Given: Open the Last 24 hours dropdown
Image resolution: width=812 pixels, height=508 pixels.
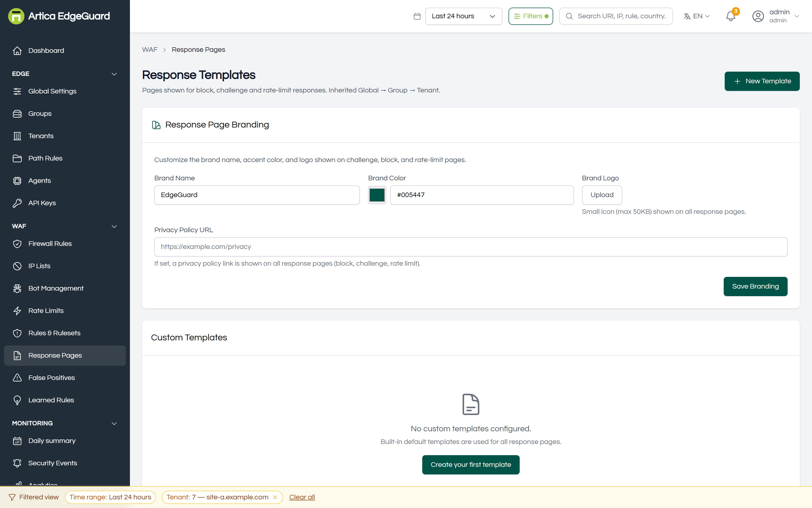Looking at the screenshot, I should pyautogui.click(x=463, y=16).
